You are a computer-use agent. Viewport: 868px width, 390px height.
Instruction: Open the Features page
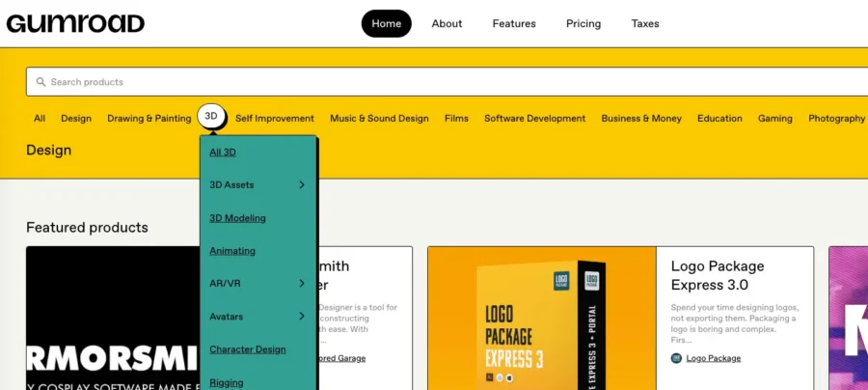[514, 24]
